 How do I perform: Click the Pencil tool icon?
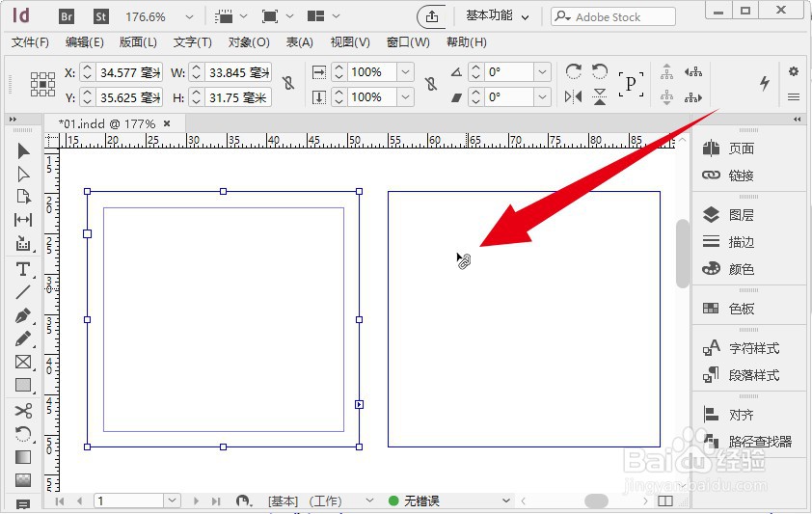click(23, 339)
